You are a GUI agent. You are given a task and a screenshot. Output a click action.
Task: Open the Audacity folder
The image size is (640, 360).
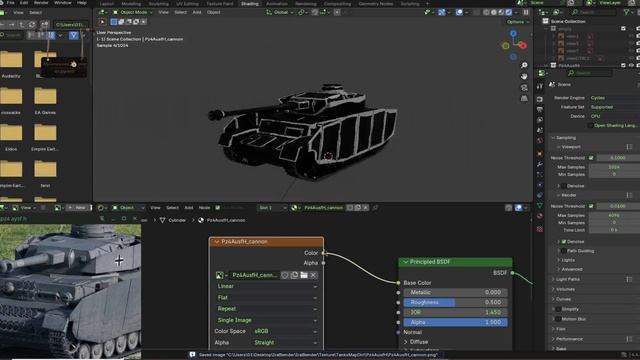(x=11, y=63)
